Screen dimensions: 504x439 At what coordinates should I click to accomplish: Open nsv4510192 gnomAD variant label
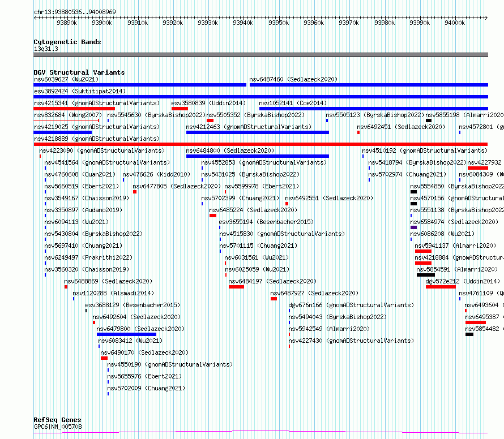point(425,150)
